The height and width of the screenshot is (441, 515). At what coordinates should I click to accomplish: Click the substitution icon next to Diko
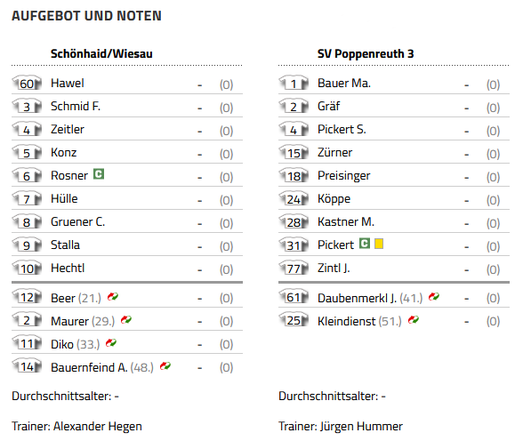[111, 343]
